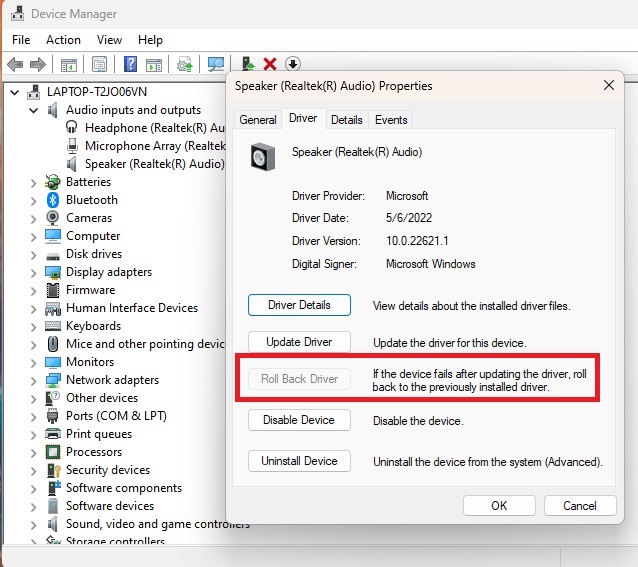This screenshot has width=638, height=567.
Task: Click the Microsoft Windows signer value
Action: click(x=430, y=264)
